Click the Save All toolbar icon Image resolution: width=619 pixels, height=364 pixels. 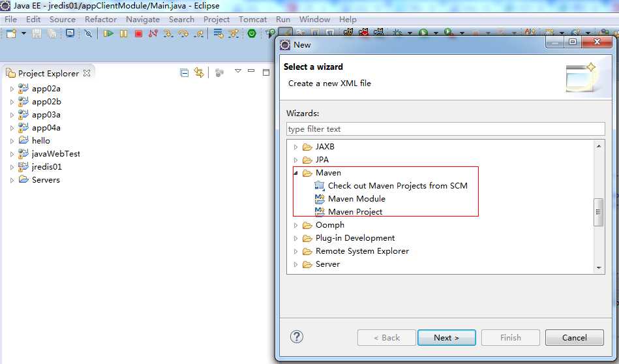(52, 33)
